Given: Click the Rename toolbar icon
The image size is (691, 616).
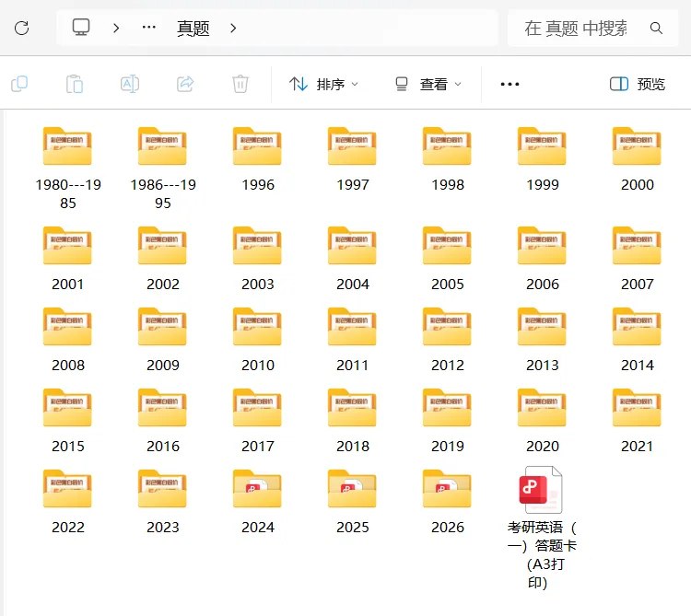Looking at the screenshot, I should 130,84.
